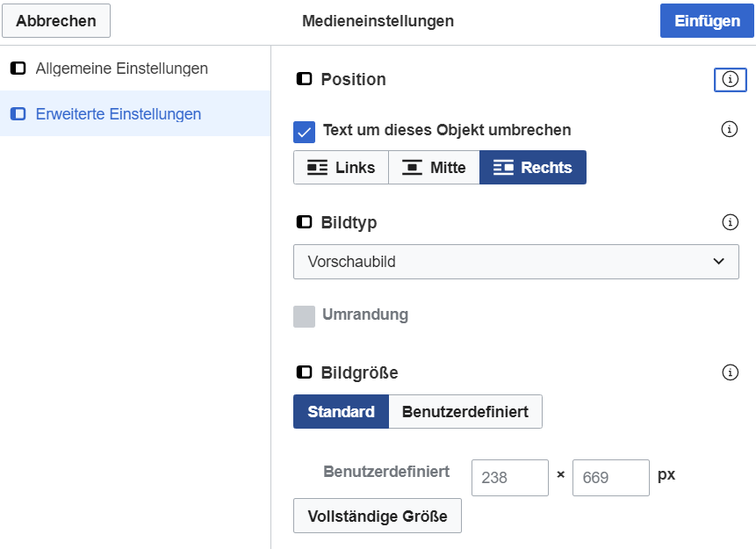
Task: Click the Bildtyp section icon
Action: pos(304,222)
